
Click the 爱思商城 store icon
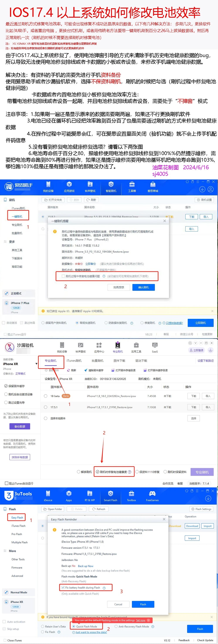[x=153, y=185]
